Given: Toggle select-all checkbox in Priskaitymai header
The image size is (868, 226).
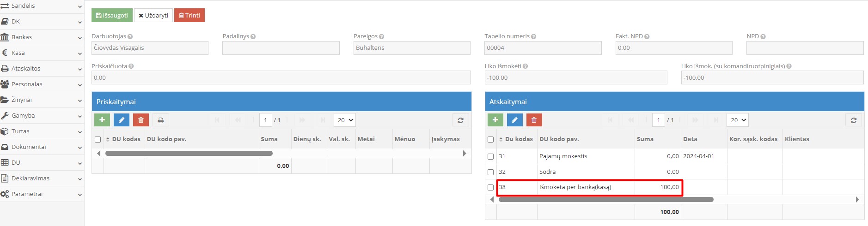Looking at the screenshot, I should click(x=98, y=139).
